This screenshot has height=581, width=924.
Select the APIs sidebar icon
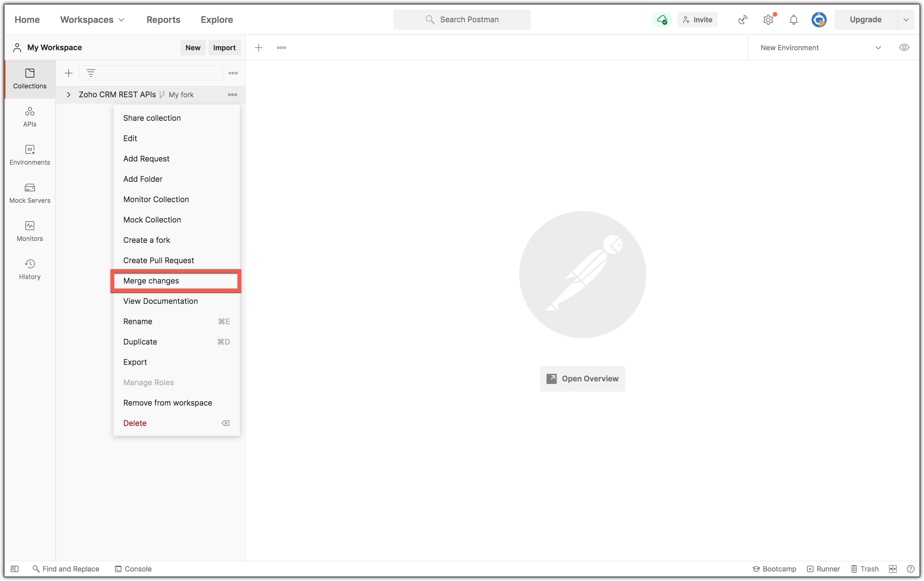(30, 117)
